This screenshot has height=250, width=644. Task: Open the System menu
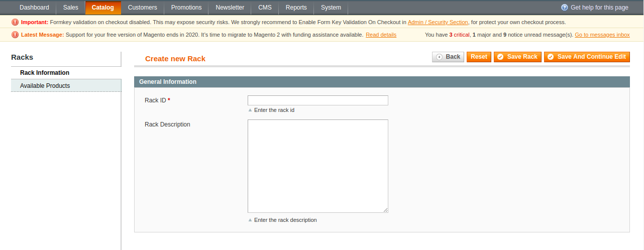pos(331,8)
